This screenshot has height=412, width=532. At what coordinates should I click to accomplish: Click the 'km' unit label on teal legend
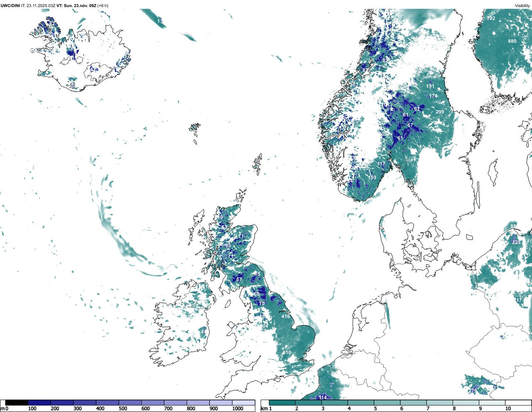pos(264,409)
